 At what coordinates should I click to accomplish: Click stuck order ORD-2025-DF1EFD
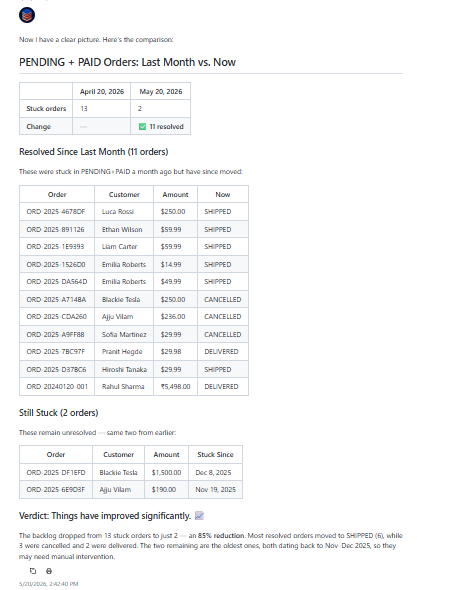[x=56, y=472]
